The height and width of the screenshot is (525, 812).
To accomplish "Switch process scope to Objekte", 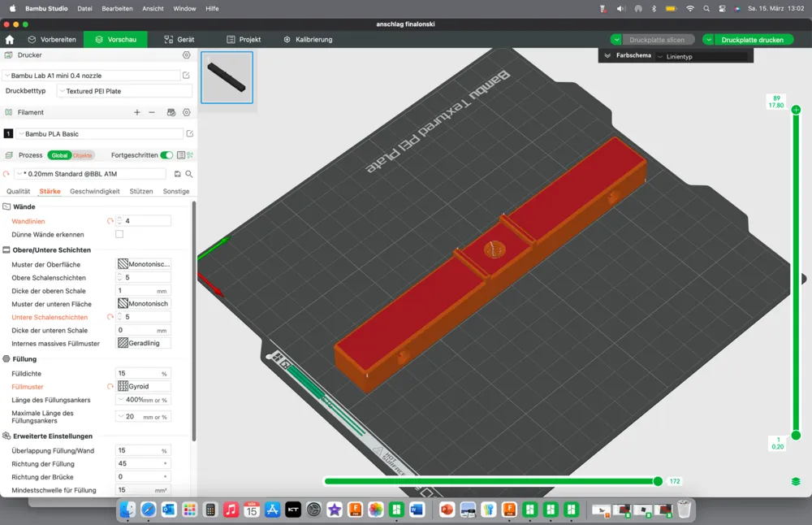I will click(x=82, y=155).
